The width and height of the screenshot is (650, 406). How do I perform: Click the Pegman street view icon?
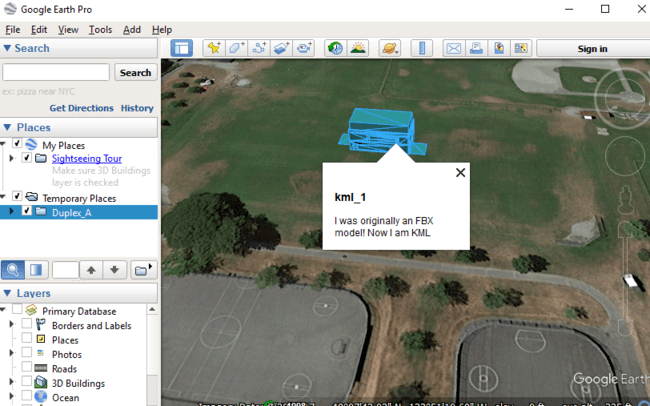[x=625, y=200]
